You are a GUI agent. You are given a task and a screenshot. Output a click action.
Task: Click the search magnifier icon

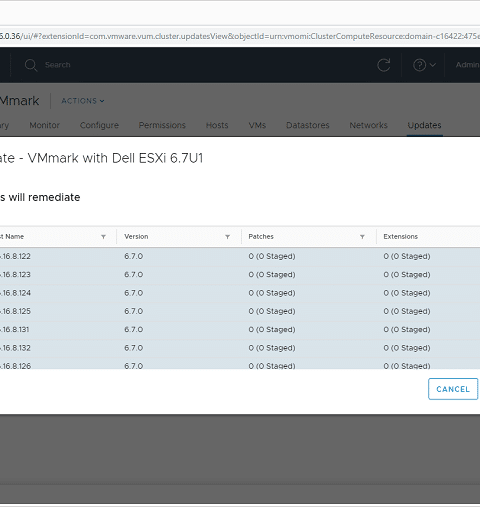[x=31, y=65]
